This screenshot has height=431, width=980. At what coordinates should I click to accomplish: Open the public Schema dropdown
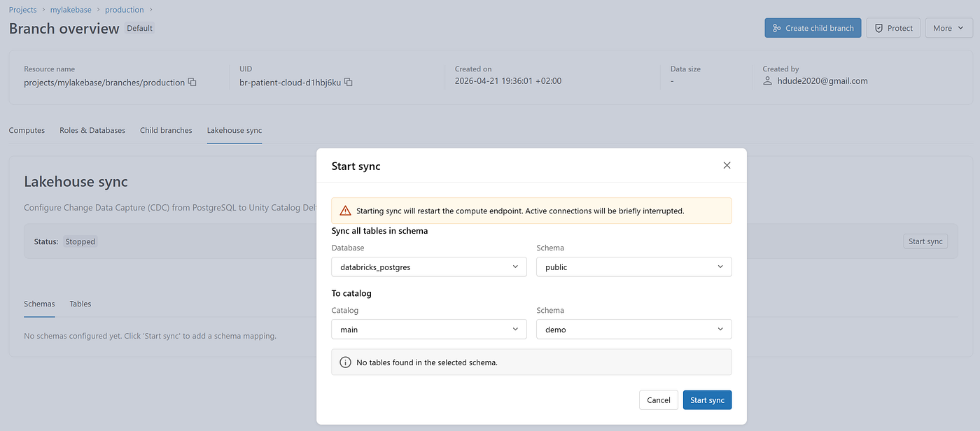click(634, 267)
